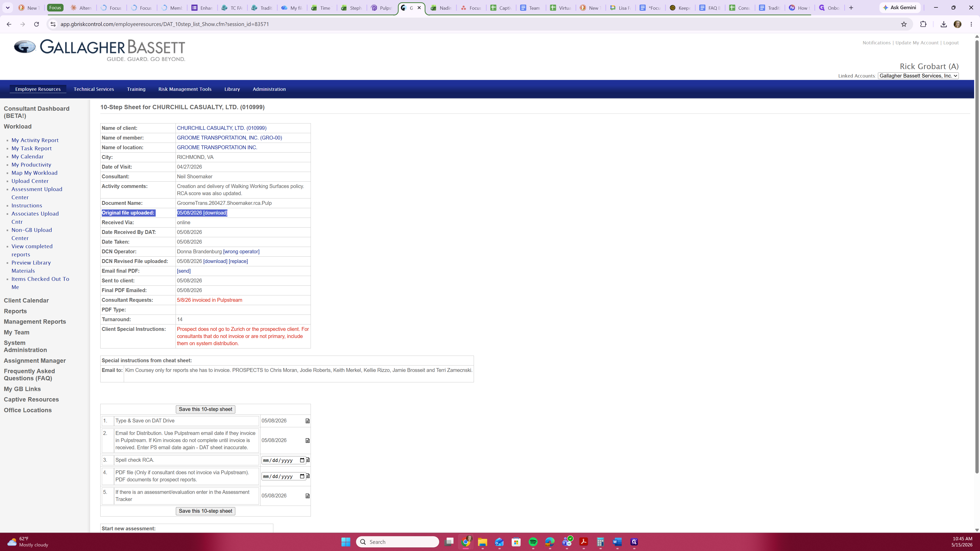
Task: Click the wrong operator link
Action: (241, 252)
